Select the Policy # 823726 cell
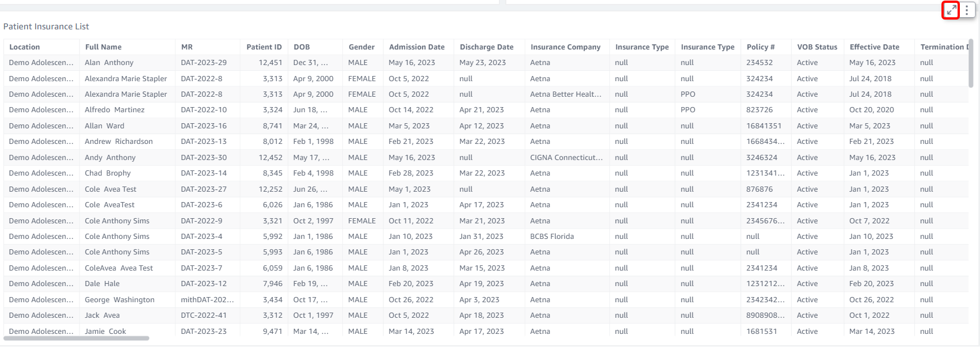This screenshot has height=350, width=980. pyautogui.click(x=760, y=110)
